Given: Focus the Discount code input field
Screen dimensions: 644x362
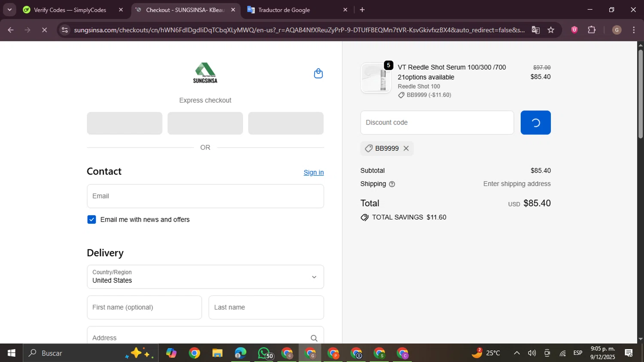Looking at the screenshot, I should (437, 123).
